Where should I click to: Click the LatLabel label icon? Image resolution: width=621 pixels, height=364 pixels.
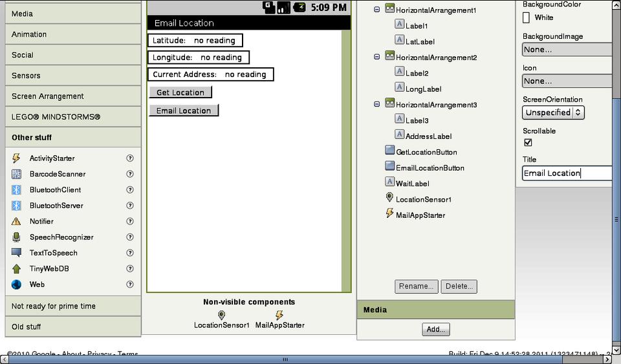399,39
